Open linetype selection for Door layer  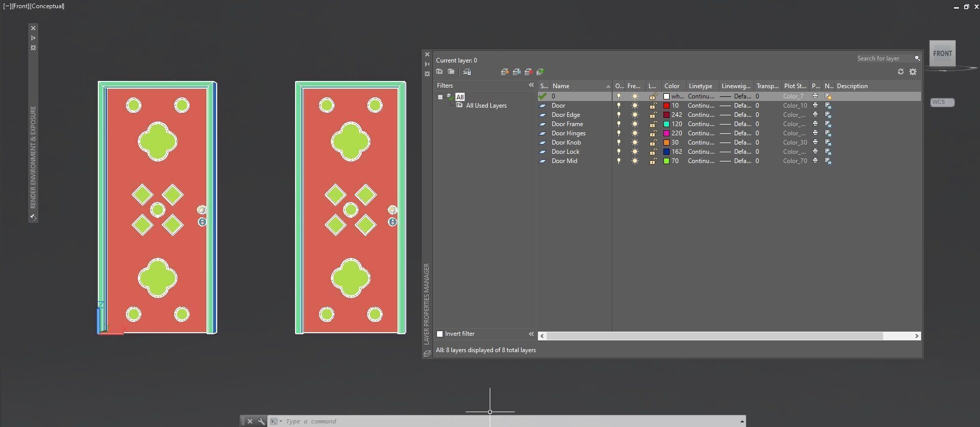point(701,106)
